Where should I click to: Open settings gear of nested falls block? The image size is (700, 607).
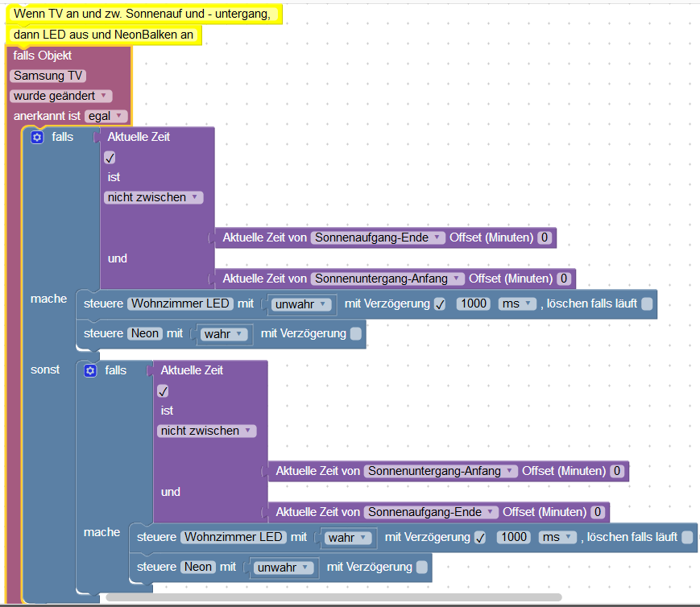(x=90, y=370)
